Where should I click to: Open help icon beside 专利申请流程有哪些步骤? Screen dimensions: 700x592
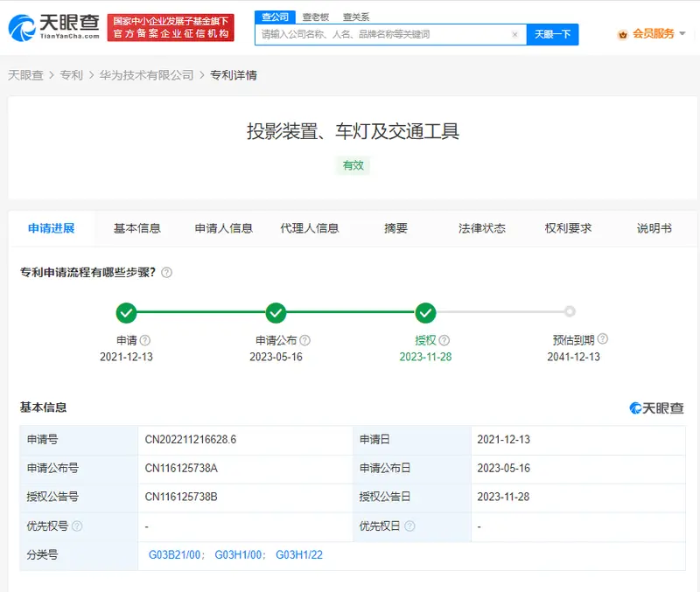pyautogui.click(x=166, y=272)
